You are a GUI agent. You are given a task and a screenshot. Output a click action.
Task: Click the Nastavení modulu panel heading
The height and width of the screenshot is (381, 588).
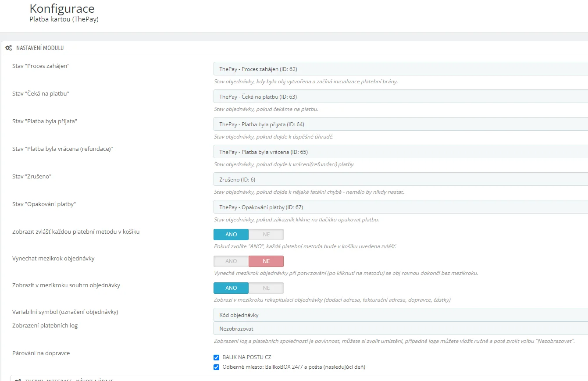point(40,48)
